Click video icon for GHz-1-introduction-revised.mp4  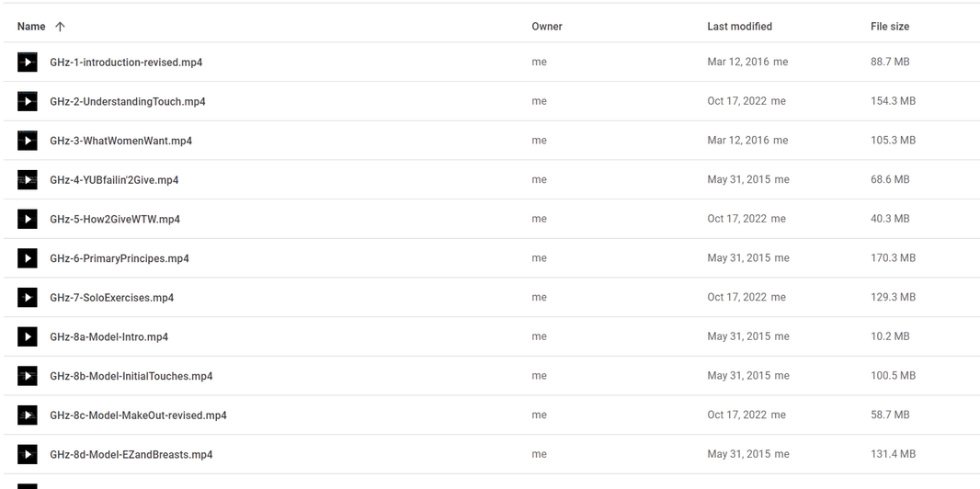(28, 63)
